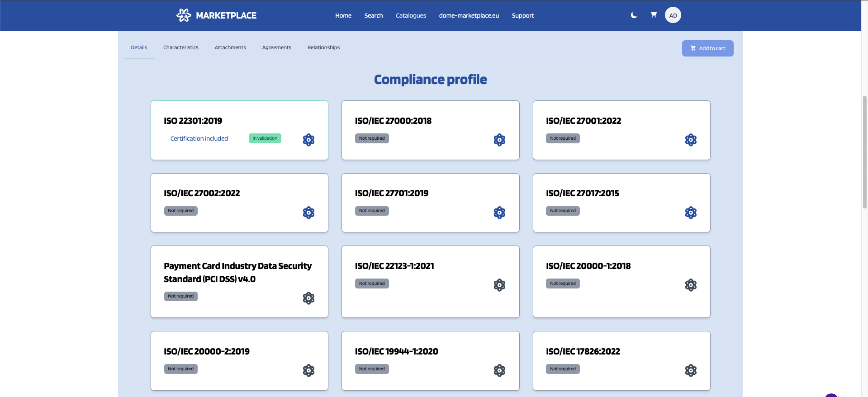The image size is (868, 397).
Task: Click the ISO 22301:2019 card title
Action: pyautogui.click(x=193, y=121)
